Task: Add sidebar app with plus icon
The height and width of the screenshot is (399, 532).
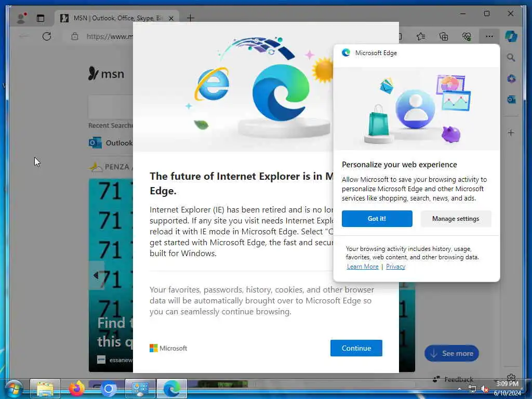Action: [511, 132]
